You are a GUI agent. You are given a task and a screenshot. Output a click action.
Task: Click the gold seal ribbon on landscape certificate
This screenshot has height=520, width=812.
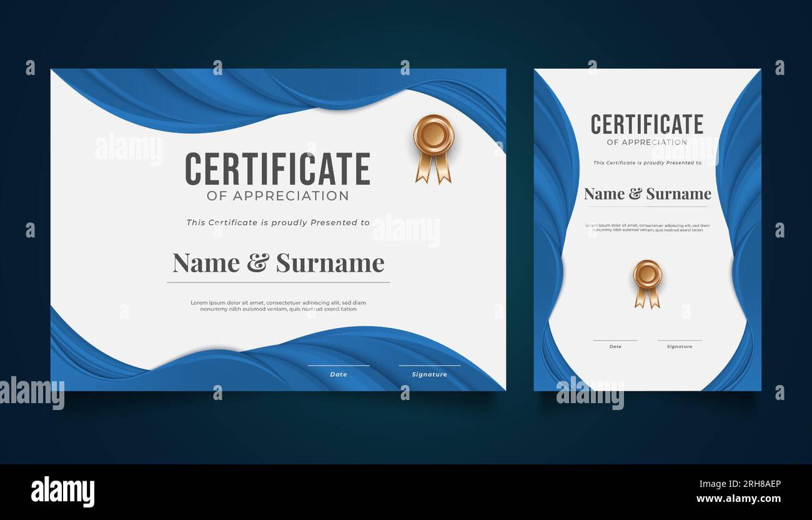coord(433,149)
